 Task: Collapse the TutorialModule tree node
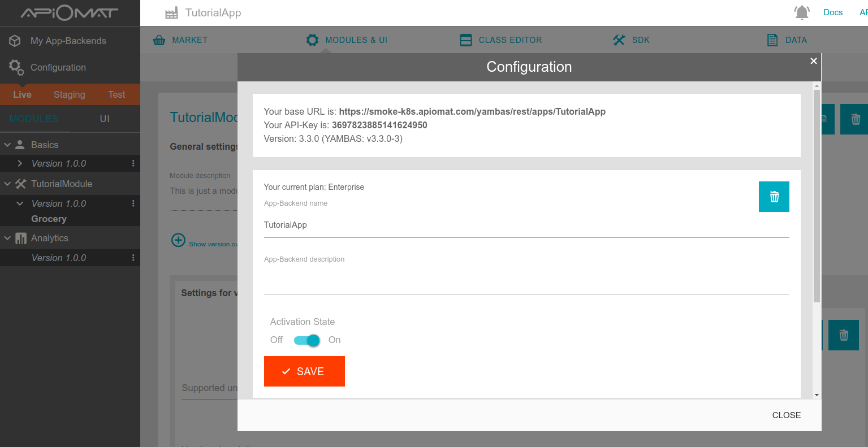pos(7,184)
